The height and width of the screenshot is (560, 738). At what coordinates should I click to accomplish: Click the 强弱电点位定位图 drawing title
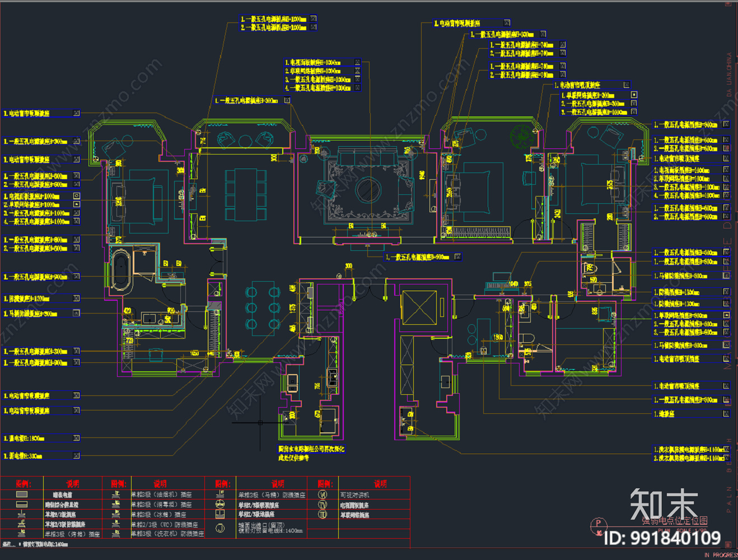click(675, 521)
